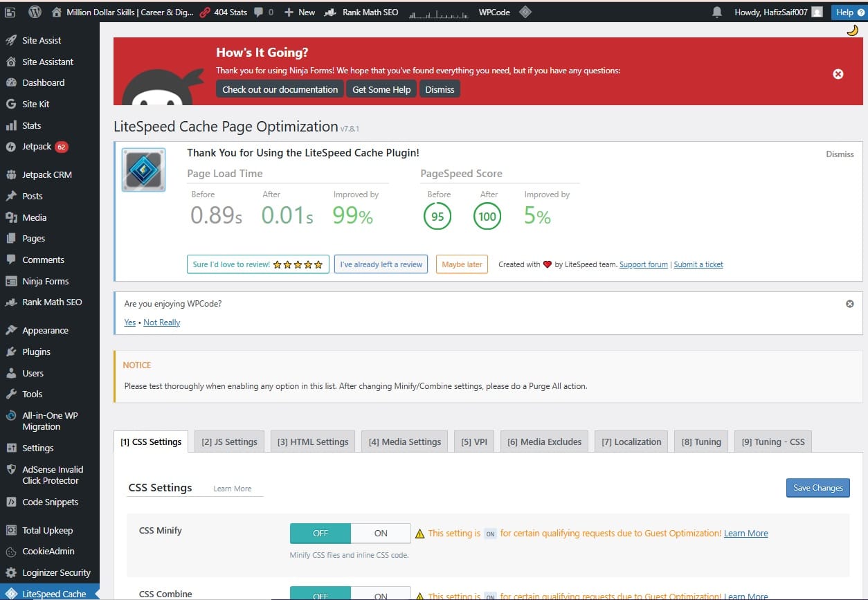Open the Submit a ticket link
The height and width of the screenshot is (600, 868).
click(698, 264)
